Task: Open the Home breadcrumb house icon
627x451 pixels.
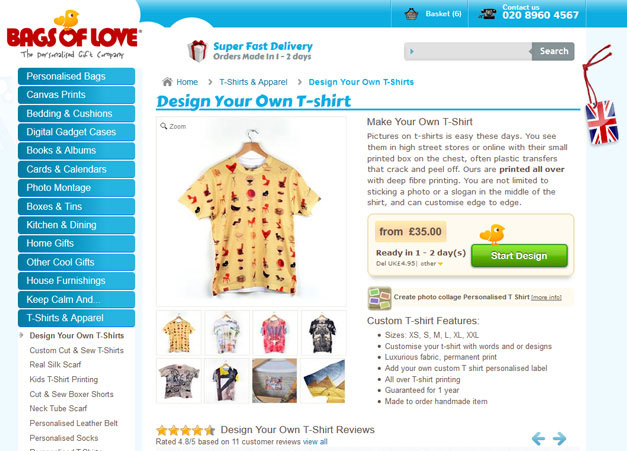Action: click(167, 82)
